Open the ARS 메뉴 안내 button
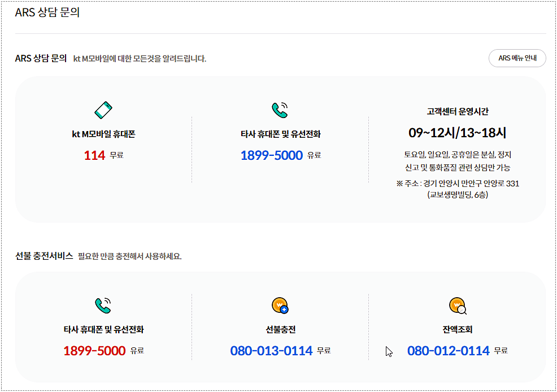Screen dimensions: 557x392 point(517,58)
